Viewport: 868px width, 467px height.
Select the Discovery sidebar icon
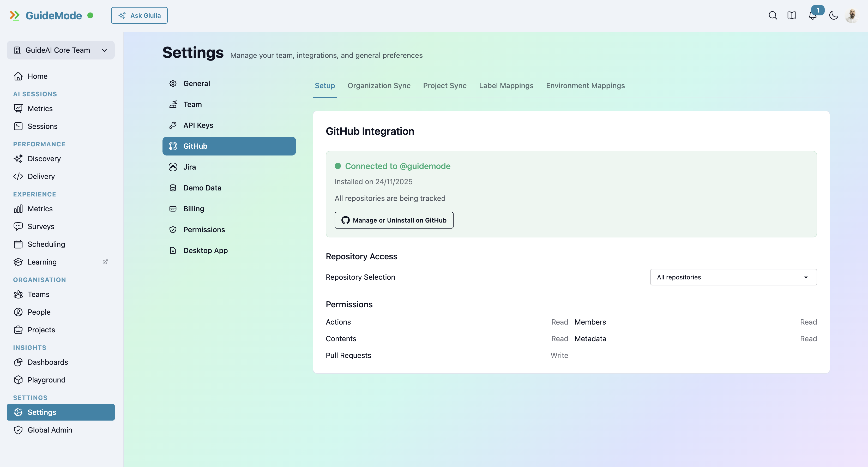19,158
